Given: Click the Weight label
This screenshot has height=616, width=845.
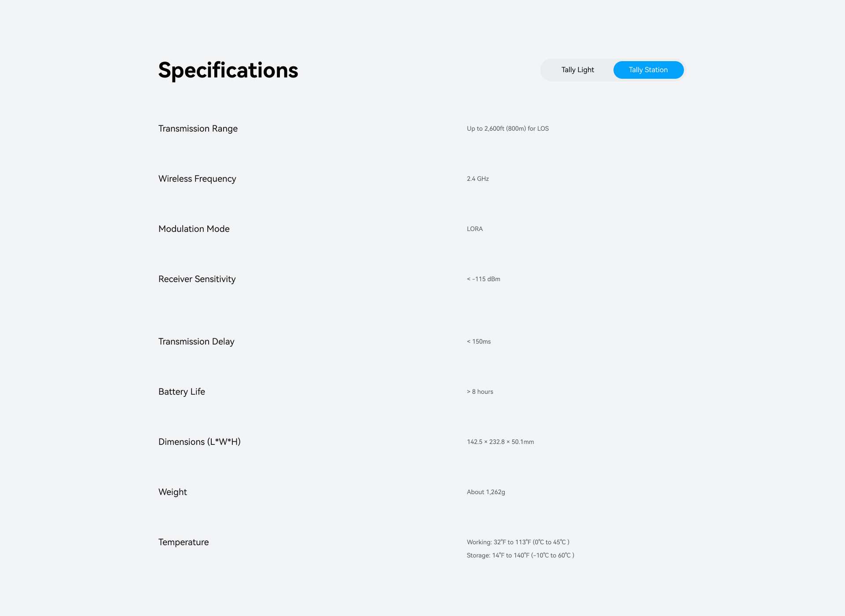Looking at the screenshot, I should coord(173,492).
